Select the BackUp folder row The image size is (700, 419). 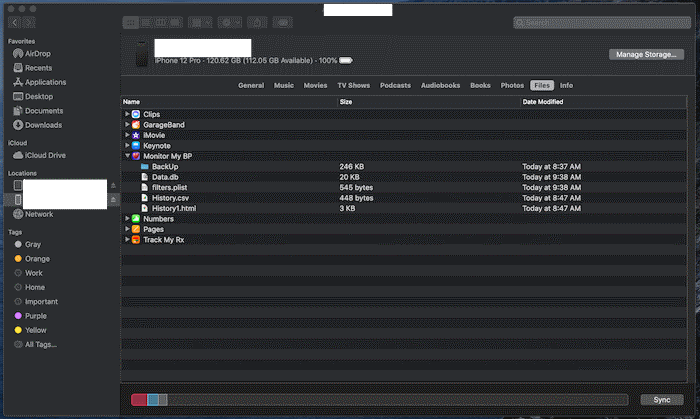pos(404,166)
